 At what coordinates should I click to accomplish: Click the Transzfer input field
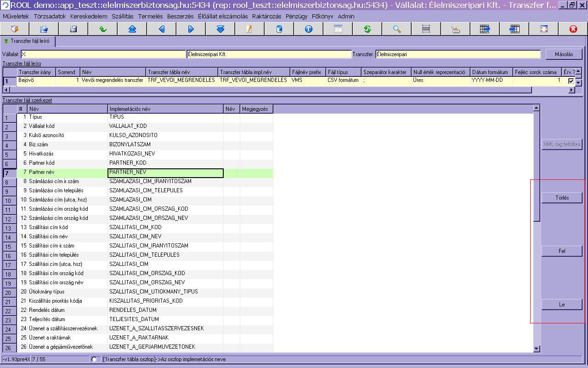458,54
